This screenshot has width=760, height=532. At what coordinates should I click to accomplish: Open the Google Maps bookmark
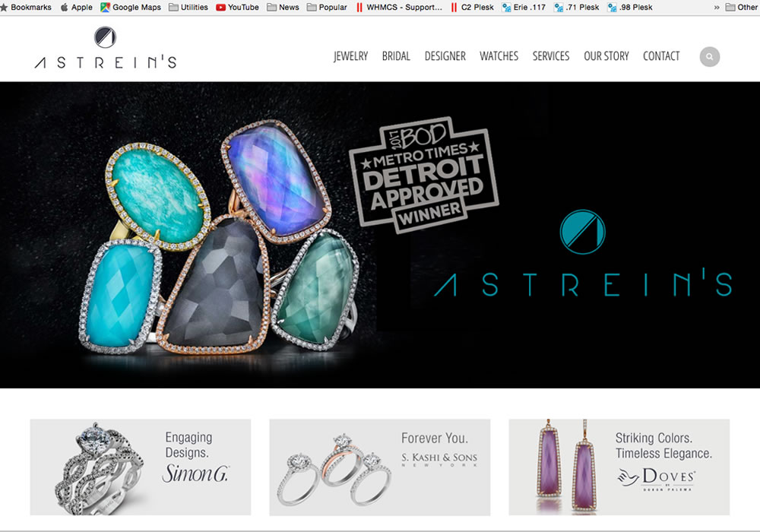(x=131, y=8)
